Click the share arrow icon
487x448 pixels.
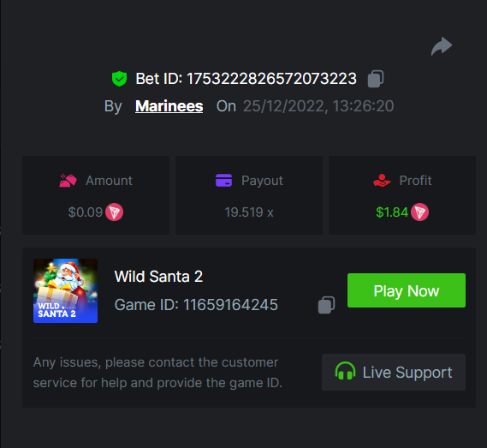(442, 46)
